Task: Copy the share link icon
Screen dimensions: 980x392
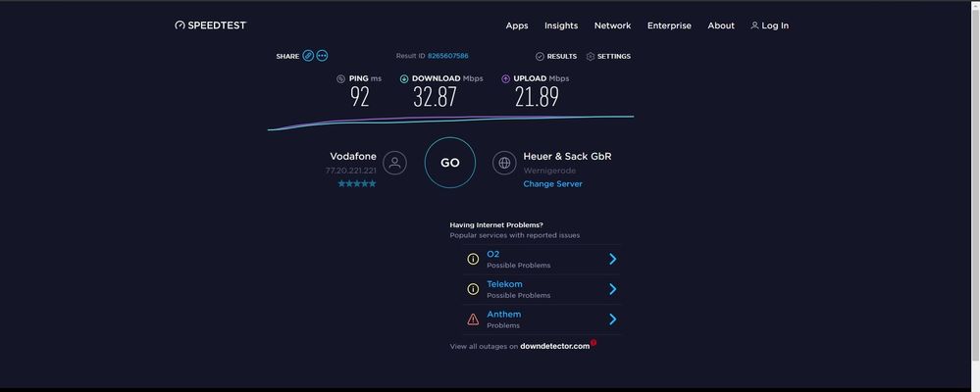Action: point(308,56)
